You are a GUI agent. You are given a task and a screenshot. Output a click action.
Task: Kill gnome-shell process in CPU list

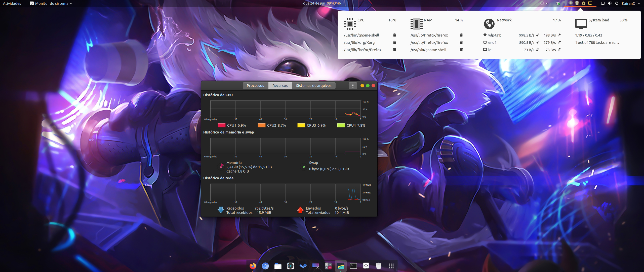coord(394,35)
